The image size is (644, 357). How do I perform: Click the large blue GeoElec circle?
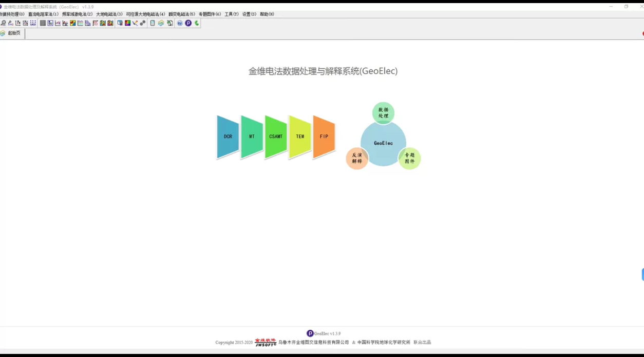[x=383, y=143]
